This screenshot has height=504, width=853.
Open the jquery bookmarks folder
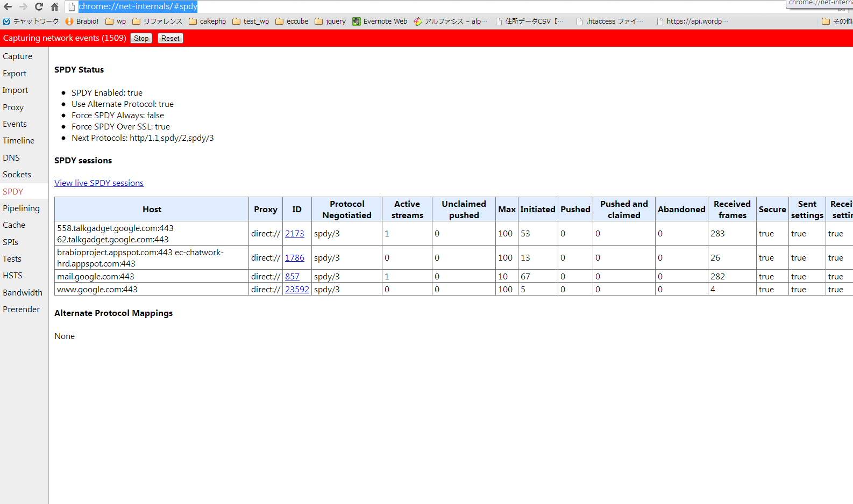[330, 21]
